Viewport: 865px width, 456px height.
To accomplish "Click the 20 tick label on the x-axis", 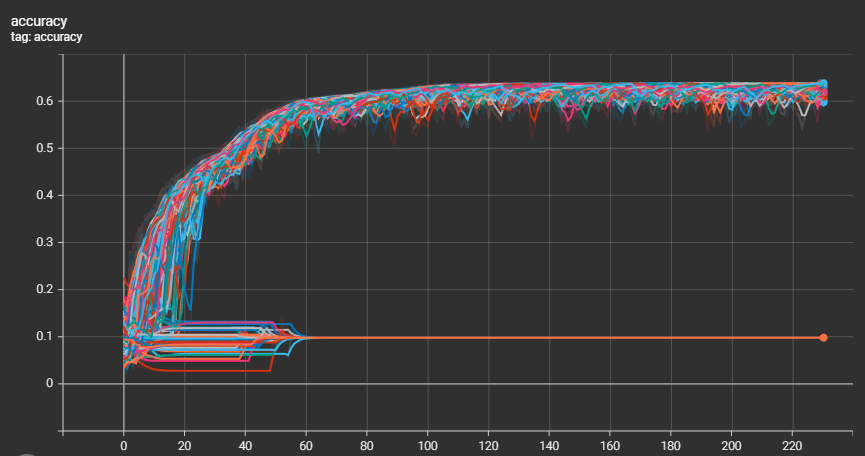I will pos(185,444).
